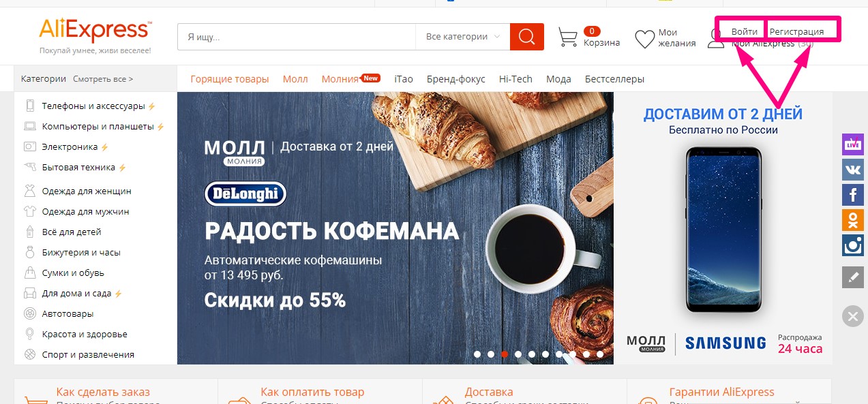Viewport: 868px width, 404px height.
Task: Click the pencil feedback sidebar icon
Action: [x=852, y=277]
